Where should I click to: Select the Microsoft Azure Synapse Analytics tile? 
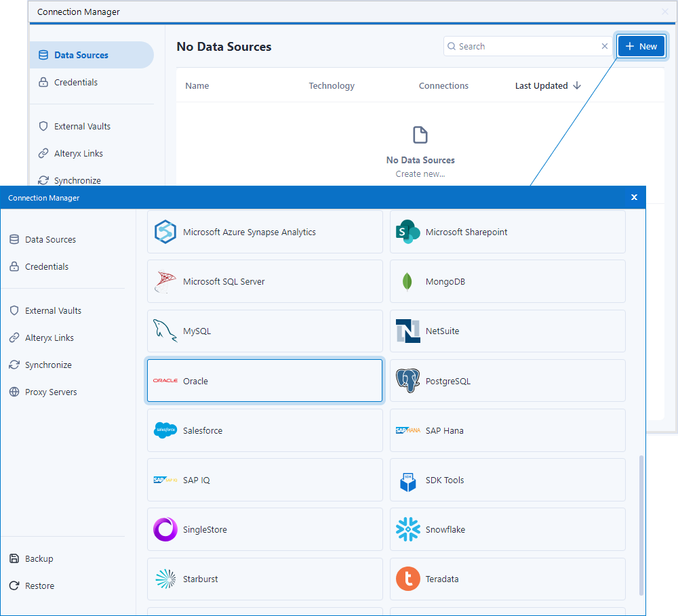click(264, 232)
